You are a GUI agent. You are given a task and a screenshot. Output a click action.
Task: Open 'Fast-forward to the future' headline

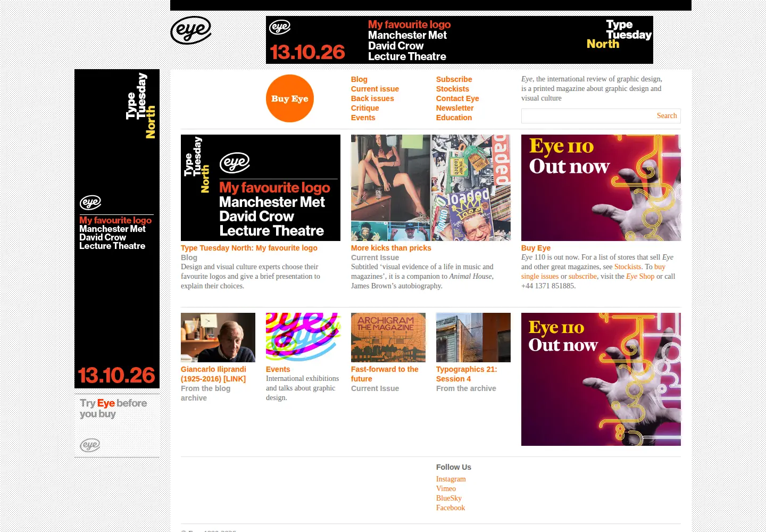coord(385,374)
